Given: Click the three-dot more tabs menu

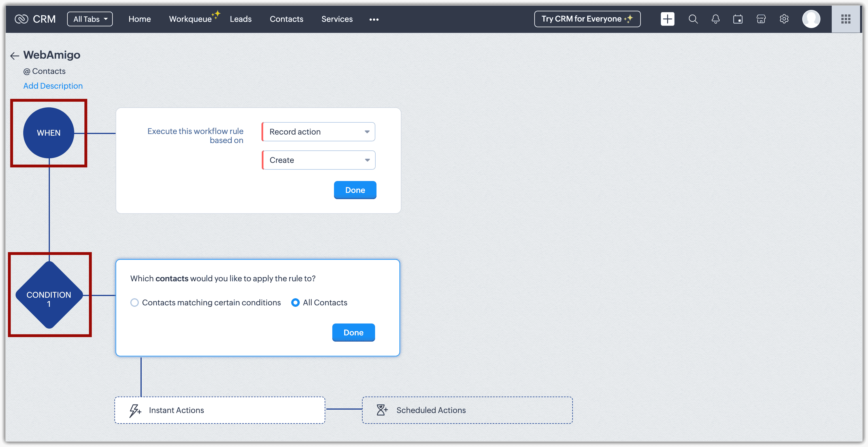Looking at the screenshot, I should 374,20.
